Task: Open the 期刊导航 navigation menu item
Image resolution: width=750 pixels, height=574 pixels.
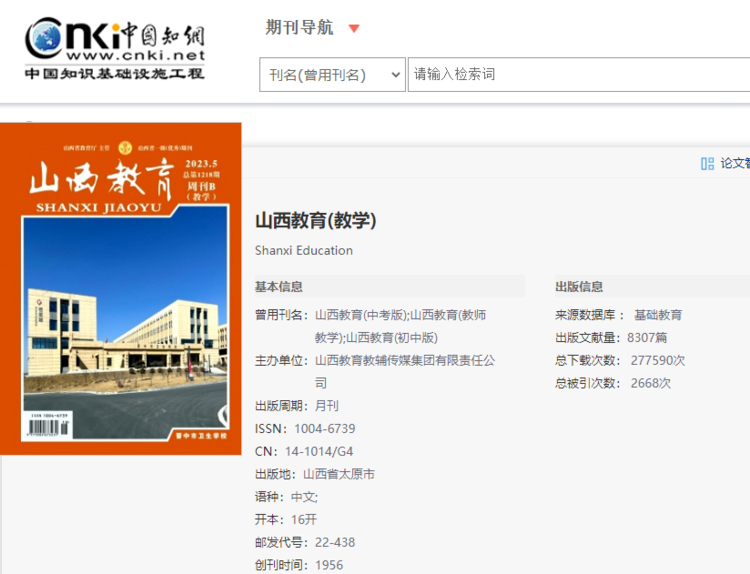Action: 299,28
